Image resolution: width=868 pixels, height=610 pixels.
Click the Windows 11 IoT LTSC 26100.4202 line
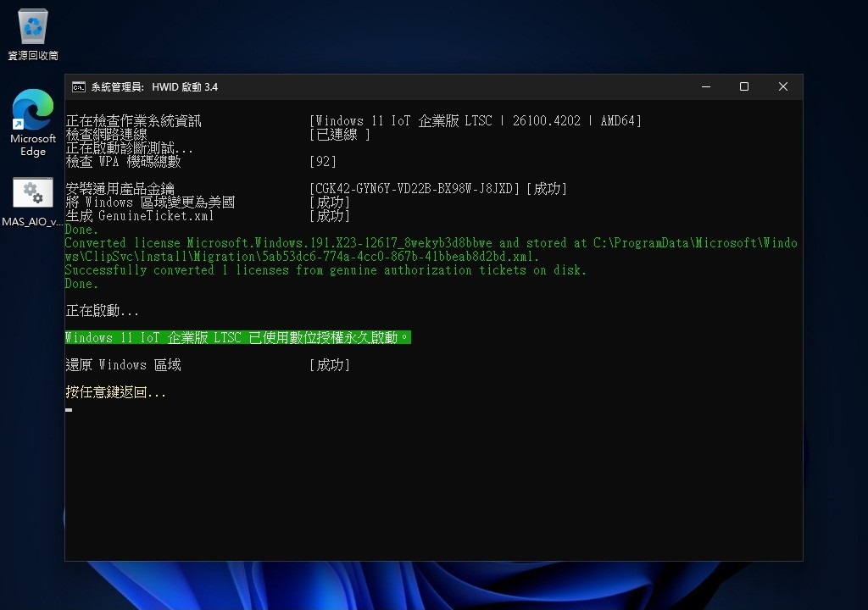(476, 120)
